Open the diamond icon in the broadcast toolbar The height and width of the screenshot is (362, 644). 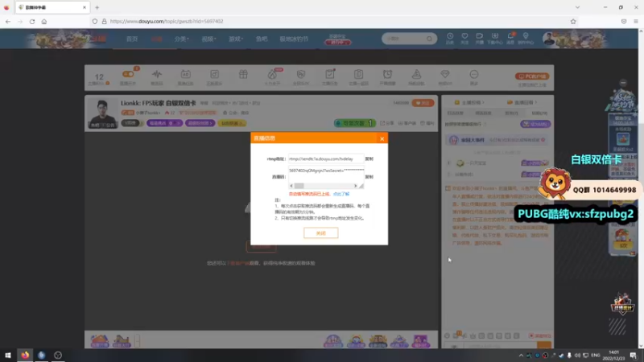[x=445, y=74]
